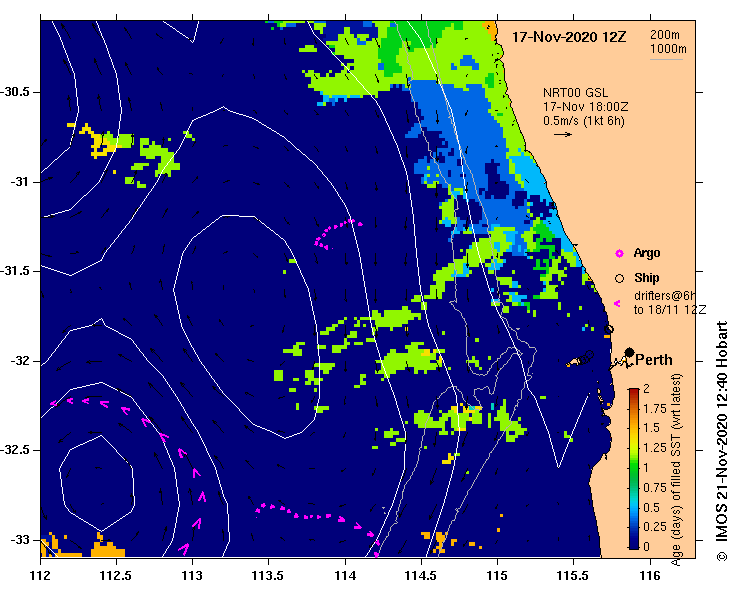This screenshot has height=592, width=739.
Task: Click the 'to 18/11 12Z' legend text
Action: click(x=670, y=310)
